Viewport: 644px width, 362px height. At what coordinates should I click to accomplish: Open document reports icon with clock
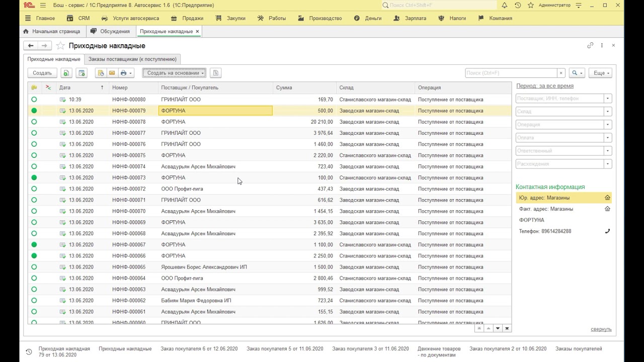[101, 73]
